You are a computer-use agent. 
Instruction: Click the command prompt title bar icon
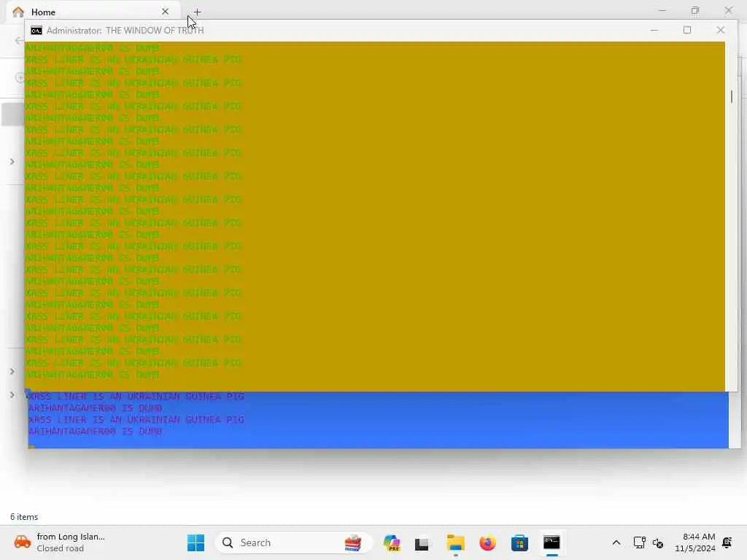36,31
